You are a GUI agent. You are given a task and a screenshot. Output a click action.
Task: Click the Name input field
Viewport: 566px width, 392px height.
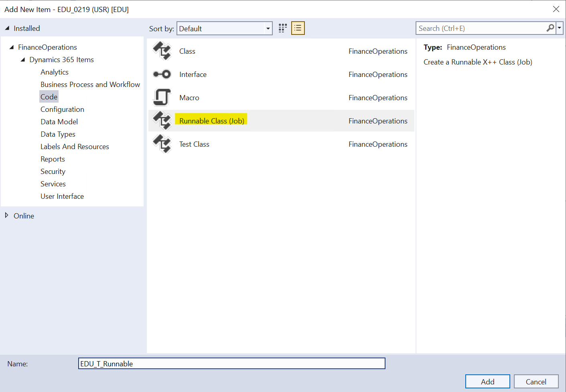pyautogui.click(x=232, y=364)
